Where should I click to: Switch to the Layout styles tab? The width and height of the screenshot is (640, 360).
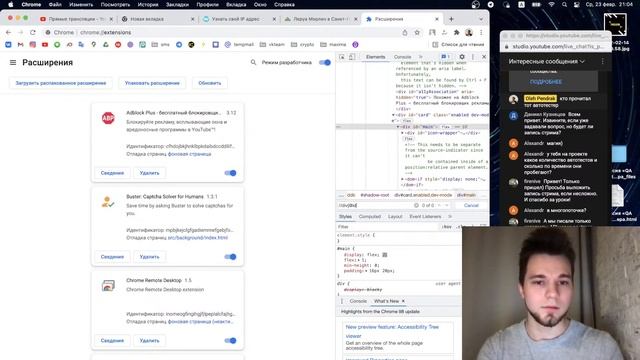point(395,216)
